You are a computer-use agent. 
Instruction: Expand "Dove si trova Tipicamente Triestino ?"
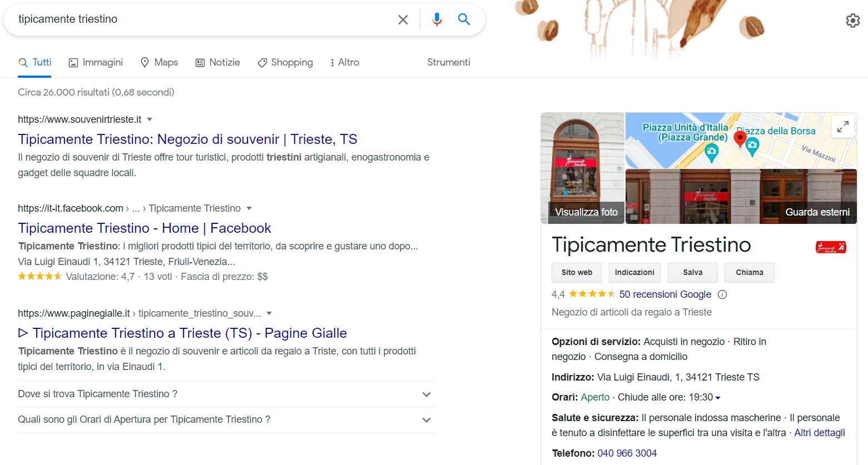226,394
